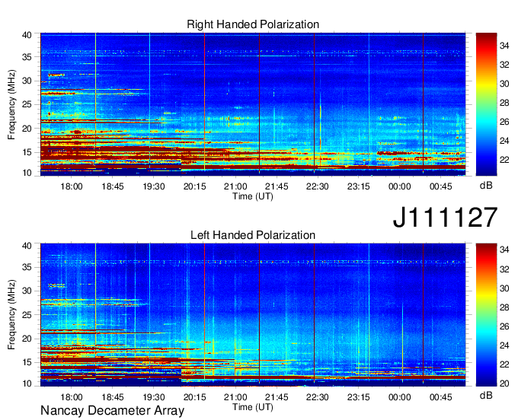
Task: Click the "19:30" tick under the Right Handed plot
Action: [x=154, y=186]
